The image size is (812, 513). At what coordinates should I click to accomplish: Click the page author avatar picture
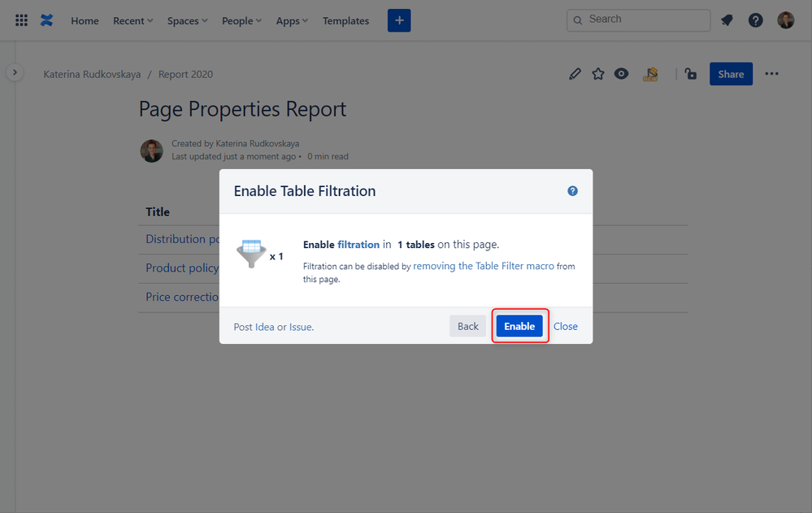[152, 150]
